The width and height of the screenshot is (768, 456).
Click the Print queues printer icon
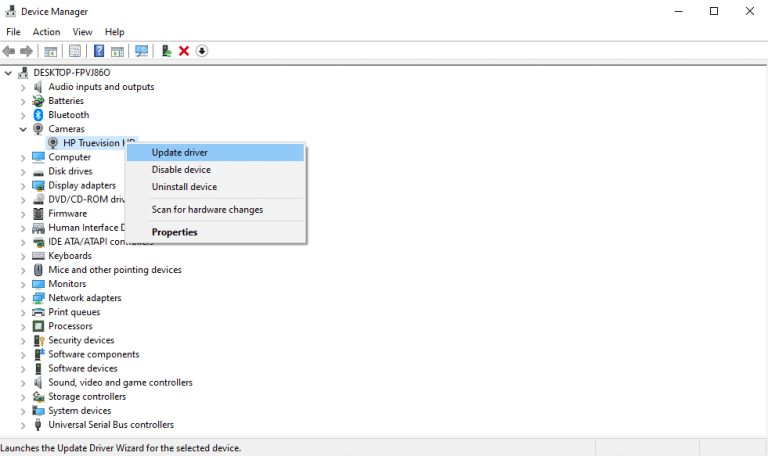(x=38, y=312)
